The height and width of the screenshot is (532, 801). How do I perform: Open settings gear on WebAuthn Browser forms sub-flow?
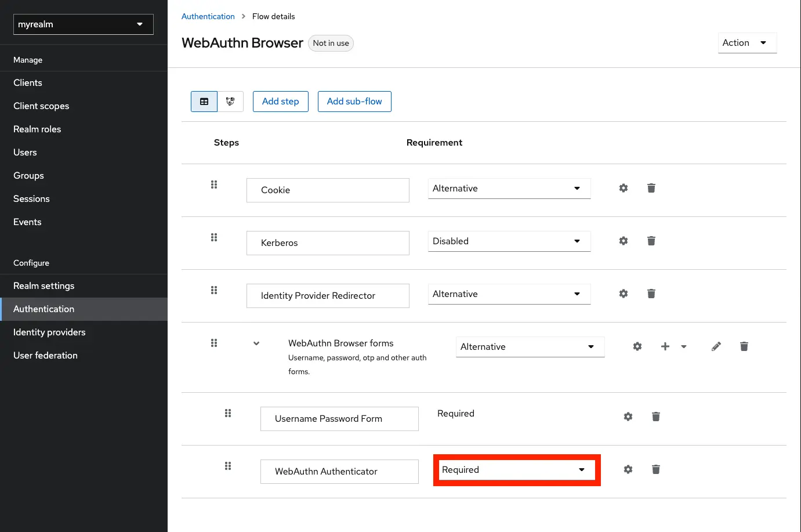tap(637, 346)
